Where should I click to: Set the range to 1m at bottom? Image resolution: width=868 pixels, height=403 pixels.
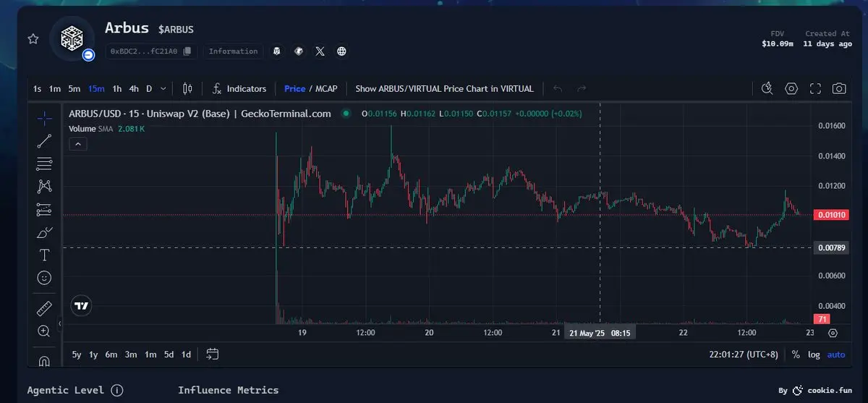click(x=150, y=355)
